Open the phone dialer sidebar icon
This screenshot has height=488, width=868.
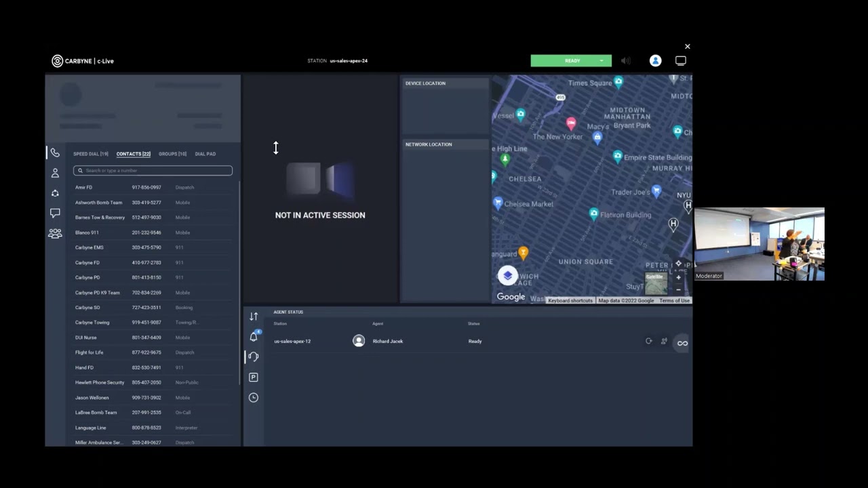pos(55,153)
